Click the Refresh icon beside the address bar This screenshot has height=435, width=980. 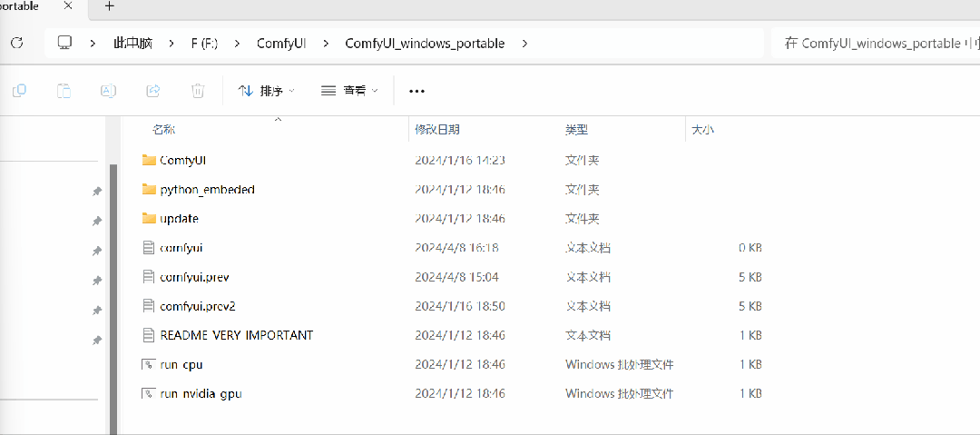[17, 43]
